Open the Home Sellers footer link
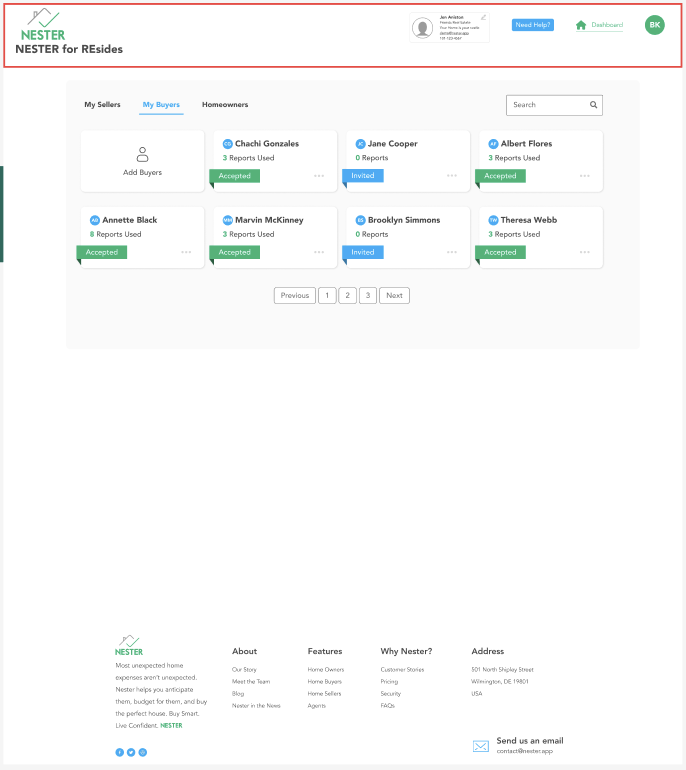686x770 pixels. [325, 694]
